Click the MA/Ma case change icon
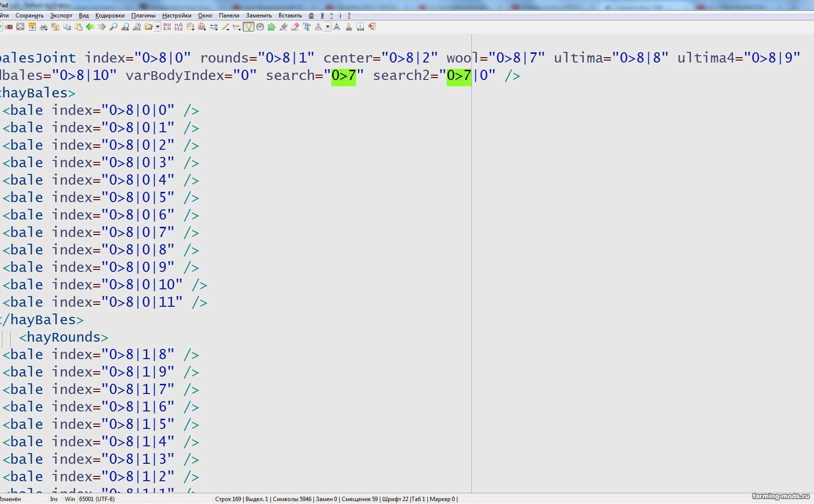This screenshot has width=814, height=504. [179, 27]
